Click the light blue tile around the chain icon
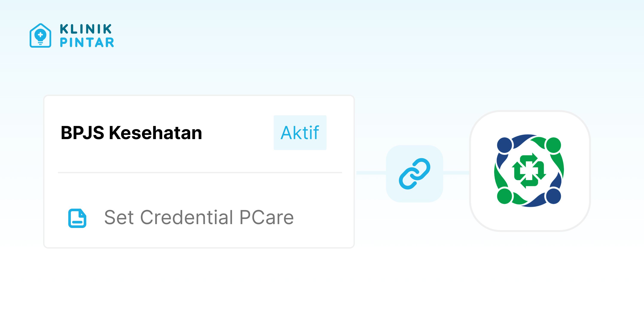Image resolution: width=644 pixels, height=331 pixels. 415,173
